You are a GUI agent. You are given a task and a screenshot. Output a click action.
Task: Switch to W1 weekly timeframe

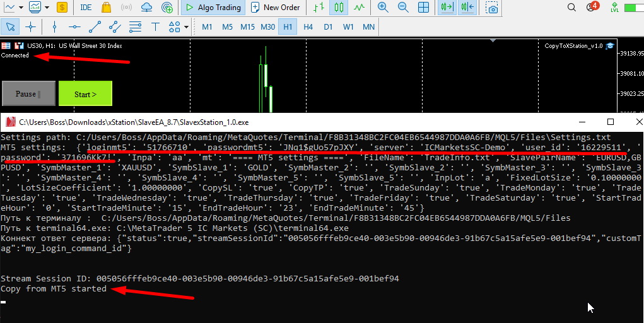click(x=348, y=26)
